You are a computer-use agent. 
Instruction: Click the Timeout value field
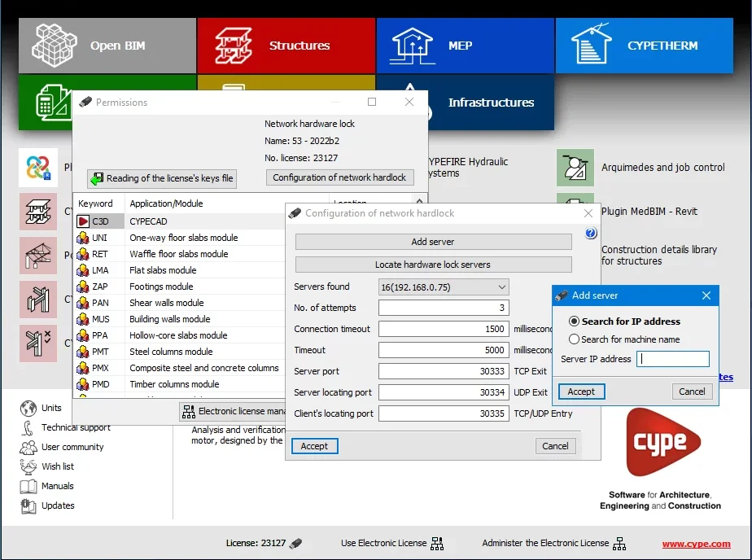pyautogui.click(x=444, y=350)
